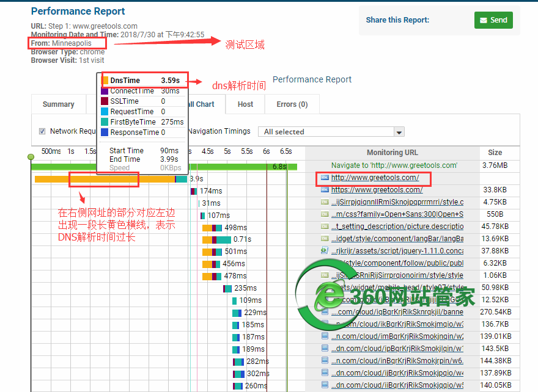Open the style/component/follow/public link

pyautogui.click(x=401, y=263)
